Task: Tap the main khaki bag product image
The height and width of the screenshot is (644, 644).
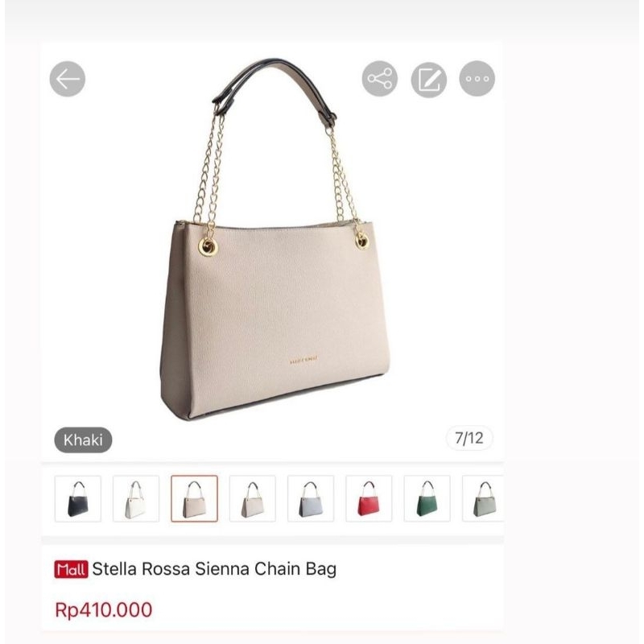Action: (275, 239)
